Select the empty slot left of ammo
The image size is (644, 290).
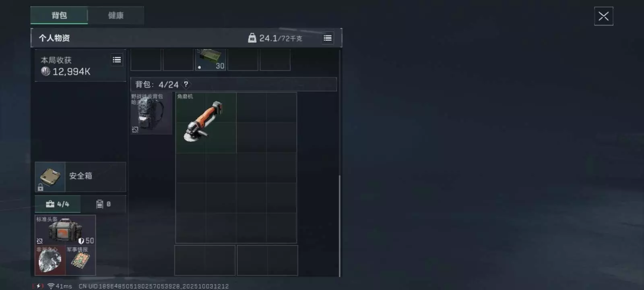178,60
